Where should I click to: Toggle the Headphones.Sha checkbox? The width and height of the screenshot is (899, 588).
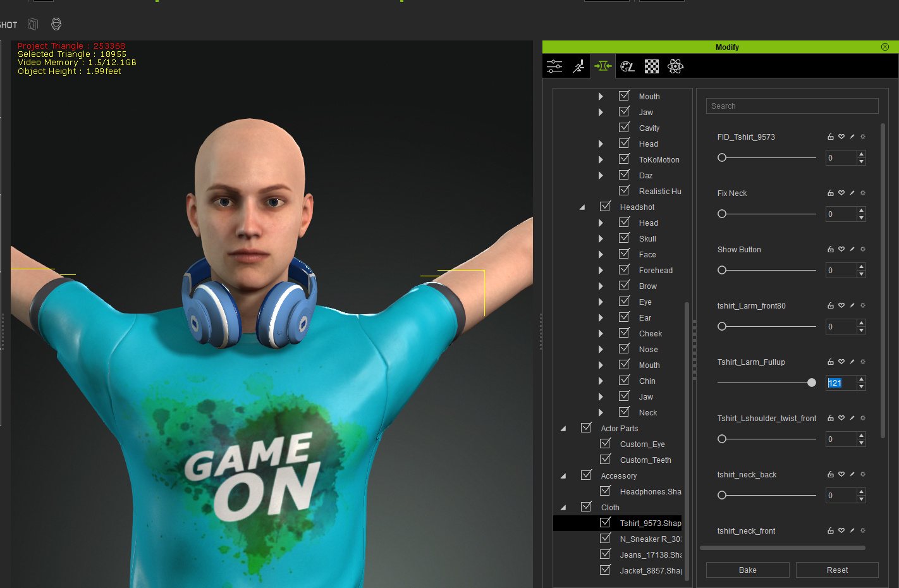click(605, 491)
